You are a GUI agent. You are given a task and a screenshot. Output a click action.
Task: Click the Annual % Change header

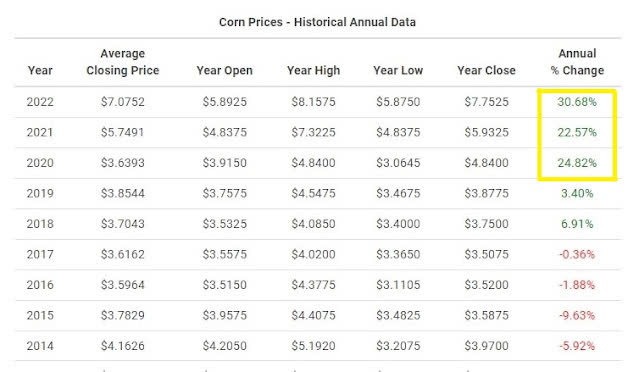click(x=577, y=62)
